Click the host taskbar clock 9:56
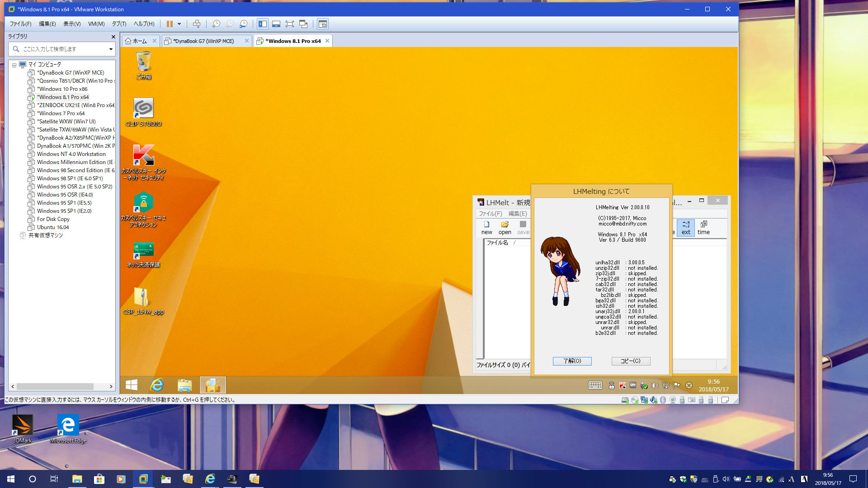 click(828, 479)
